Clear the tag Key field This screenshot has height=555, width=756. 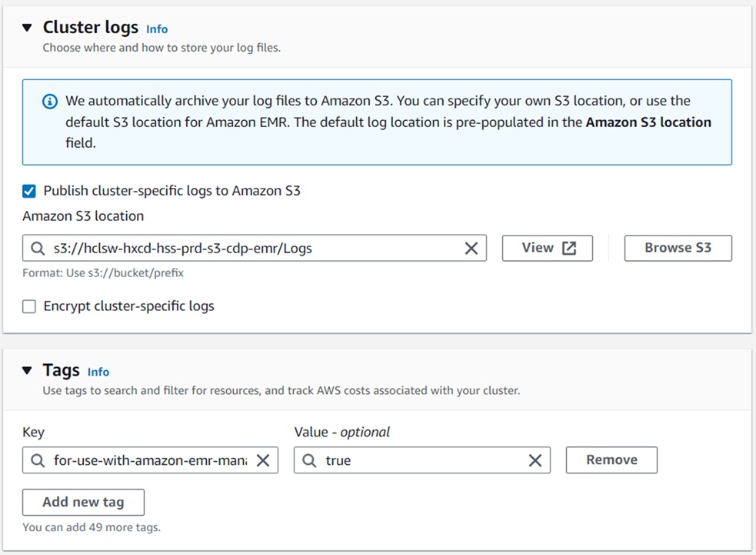click(x=263, y=460)
